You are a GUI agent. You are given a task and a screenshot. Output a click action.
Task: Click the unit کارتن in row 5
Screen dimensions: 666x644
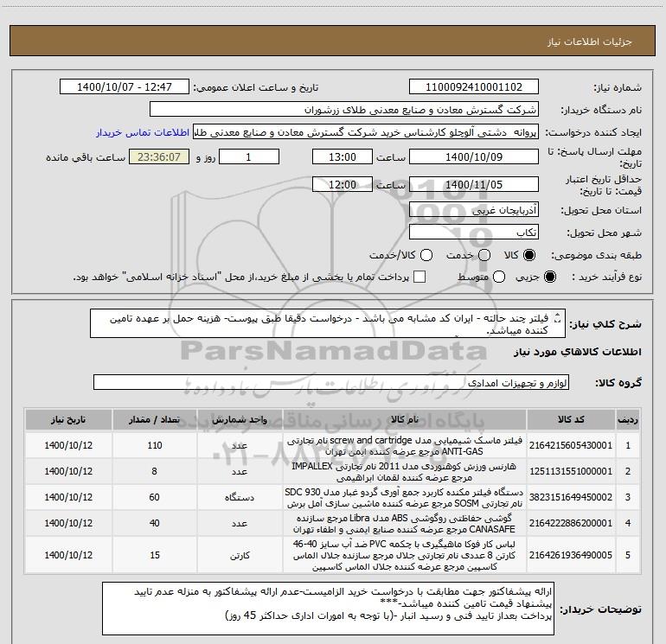pyautogui.click(x=240, y=555)
